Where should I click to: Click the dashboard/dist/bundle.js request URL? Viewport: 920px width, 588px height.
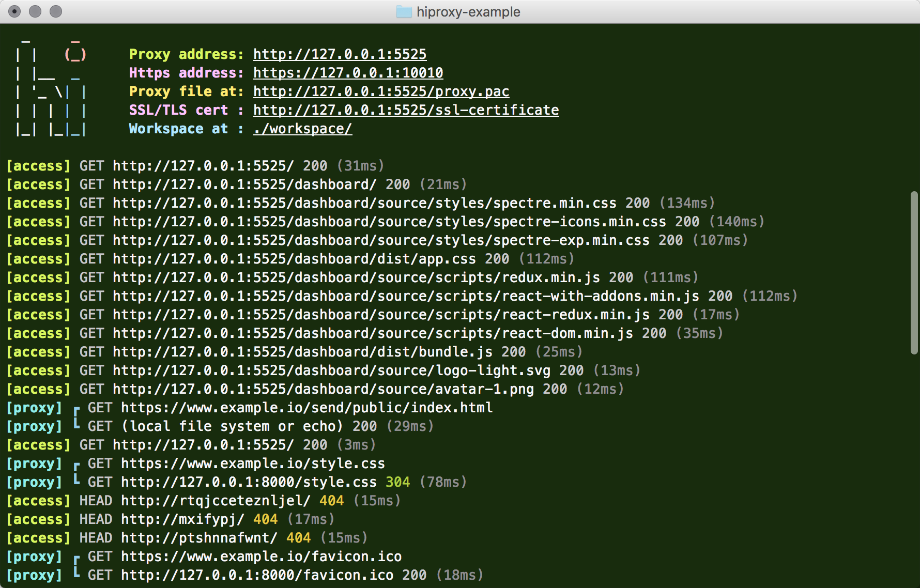303,352
